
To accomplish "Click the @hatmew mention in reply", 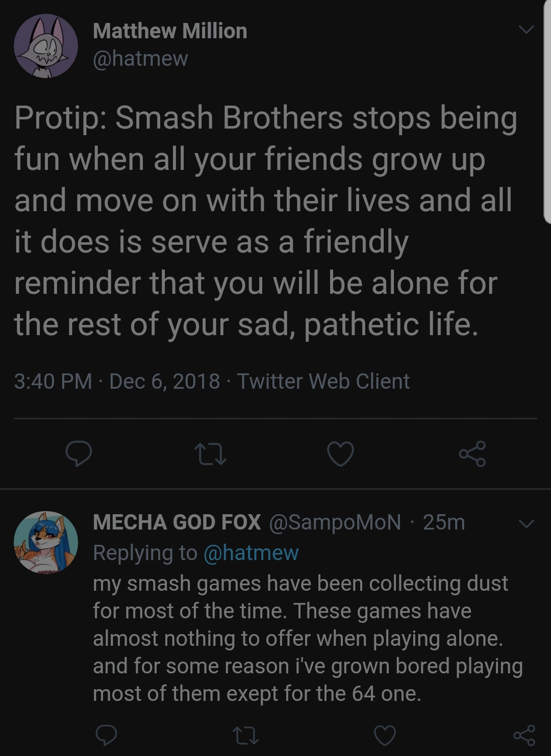I will pos(251,552).
